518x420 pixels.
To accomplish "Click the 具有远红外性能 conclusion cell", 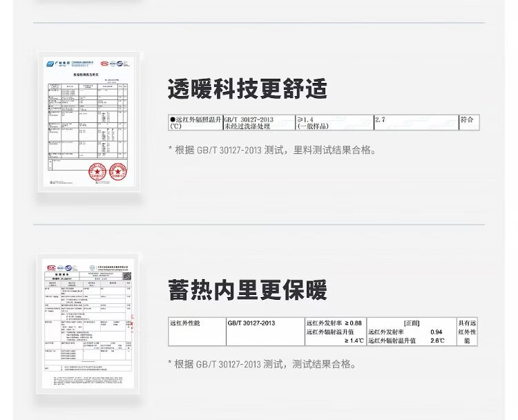I will pos(467,332).
